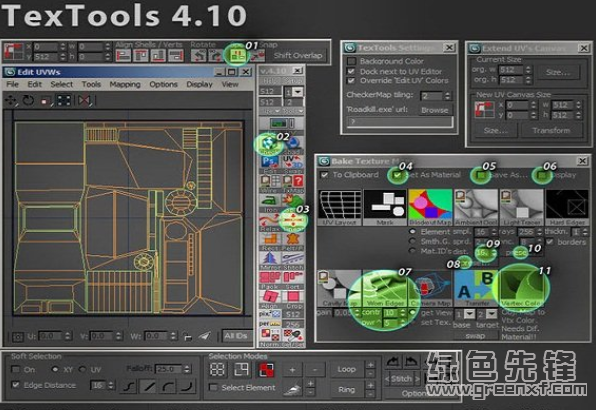The width and height of the screenshot is (596, 410).
Task: Click the Normalize icon at TexTools panel bottom
Action: pos(269,336)
